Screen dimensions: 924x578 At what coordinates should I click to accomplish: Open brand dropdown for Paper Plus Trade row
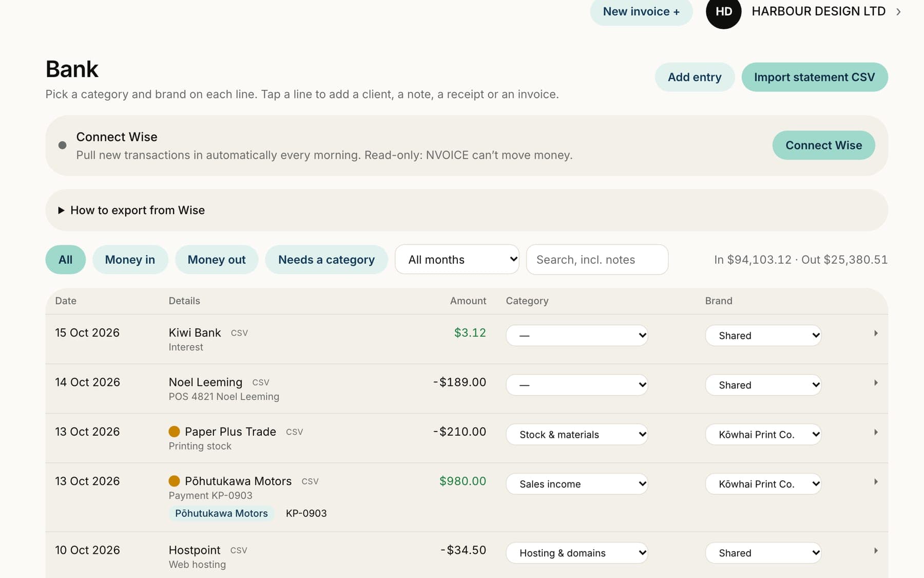click(x=763, y=434)
